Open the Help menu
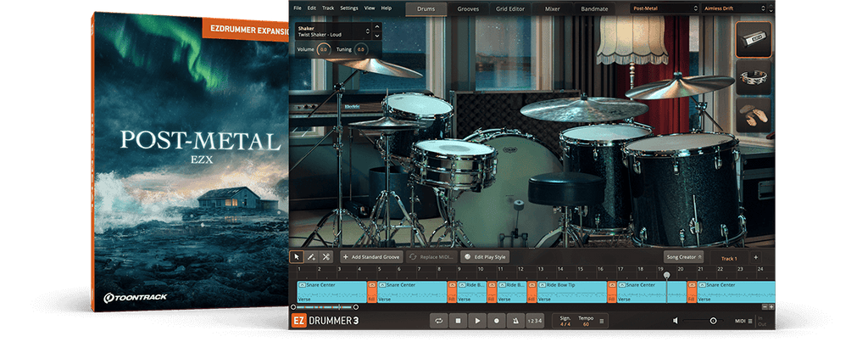The width and height of the screenshot is (868, 353). click(386, 8)
